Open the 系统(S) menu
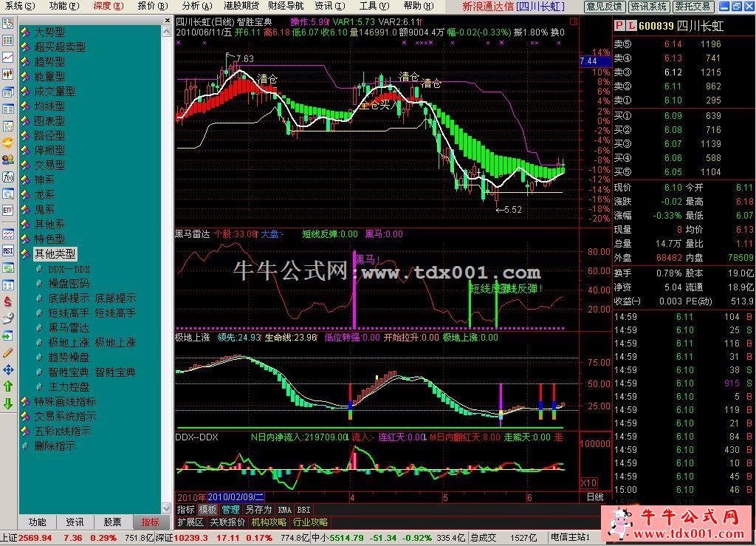 coord(20,6)
